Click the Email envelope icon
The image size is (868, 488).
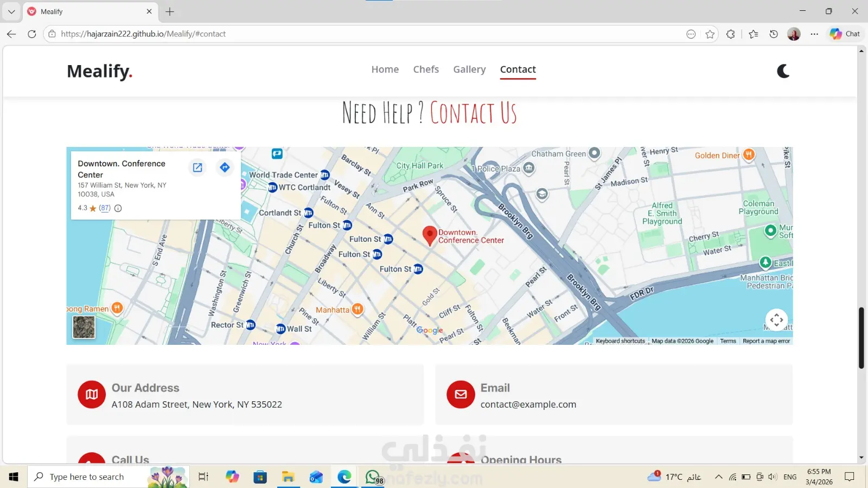461,394
